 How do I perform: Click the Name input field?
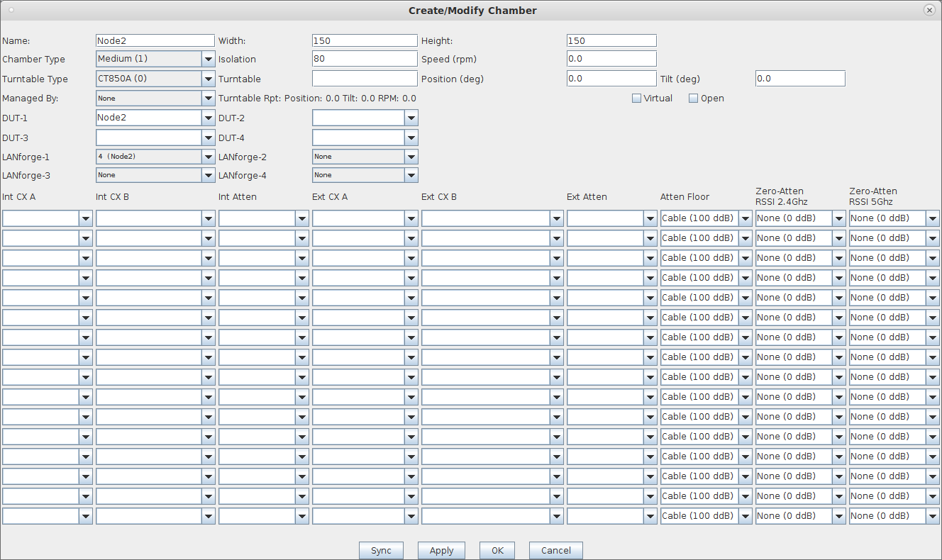pyautogui.click(x=155, y=41)
